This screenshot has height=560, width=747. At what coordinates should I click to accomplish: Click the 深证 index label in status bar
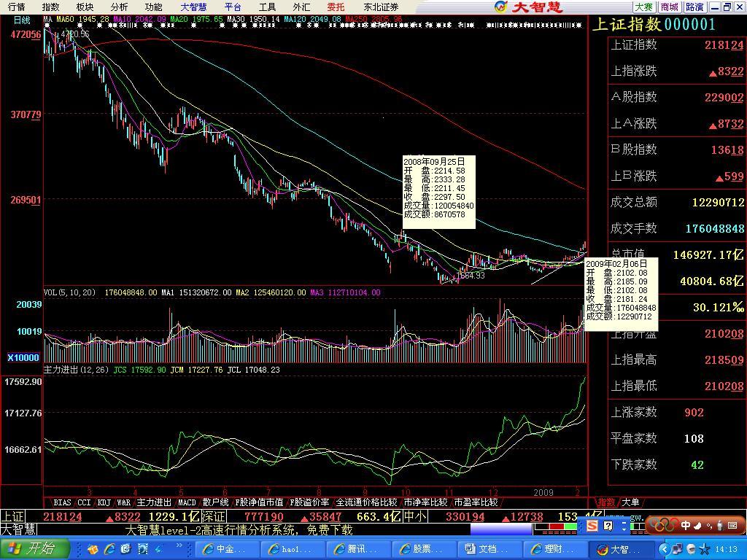coord(213,517)
